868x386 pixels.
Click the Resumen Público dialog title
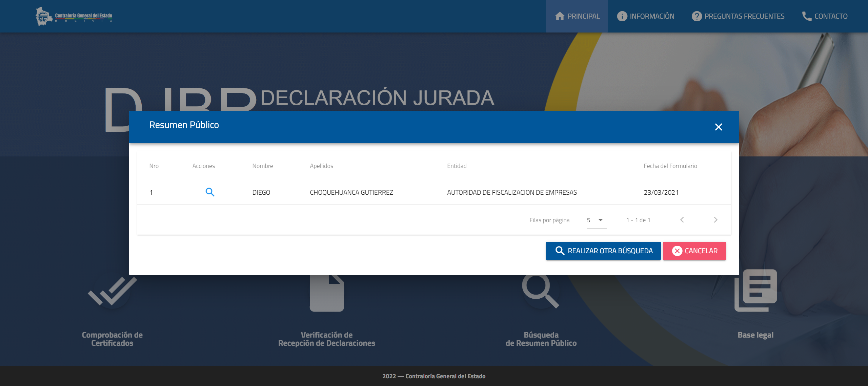[184, 125]
